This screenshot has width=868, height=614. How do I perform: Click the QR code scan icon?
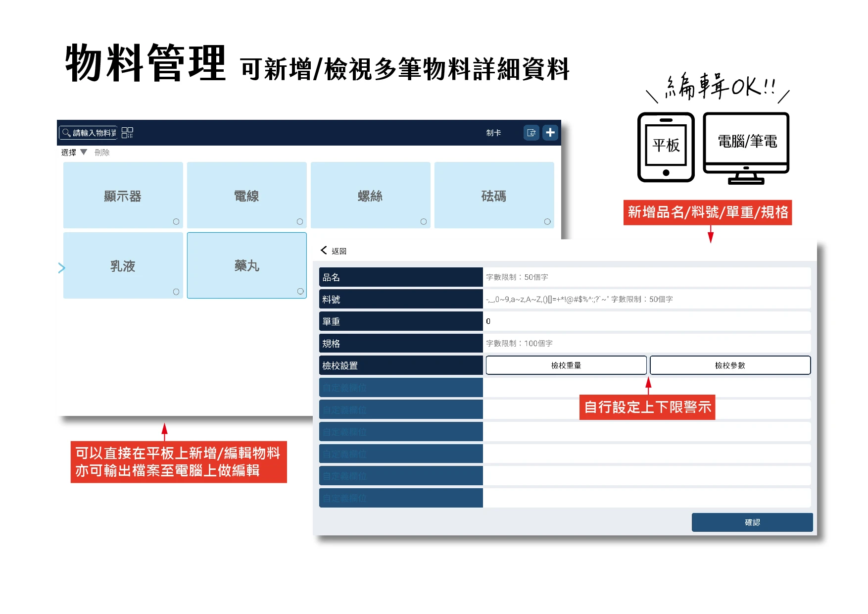[127, 133]
